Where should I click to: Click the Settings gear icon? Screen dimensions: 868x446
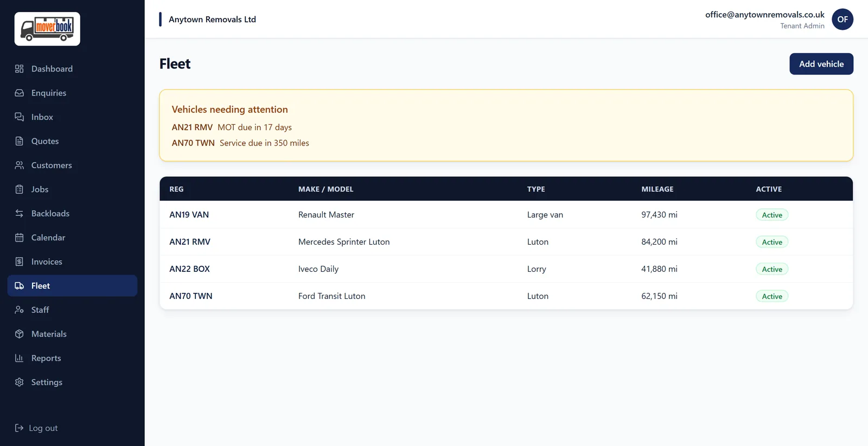[20, 382]
